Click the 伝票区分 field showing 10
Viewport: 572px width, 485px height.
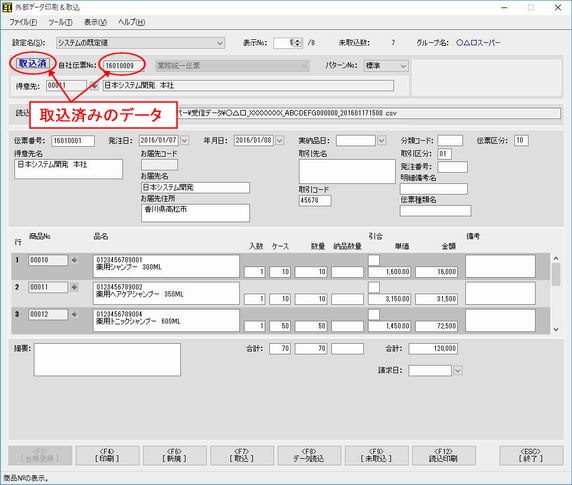tap(521, 140)
